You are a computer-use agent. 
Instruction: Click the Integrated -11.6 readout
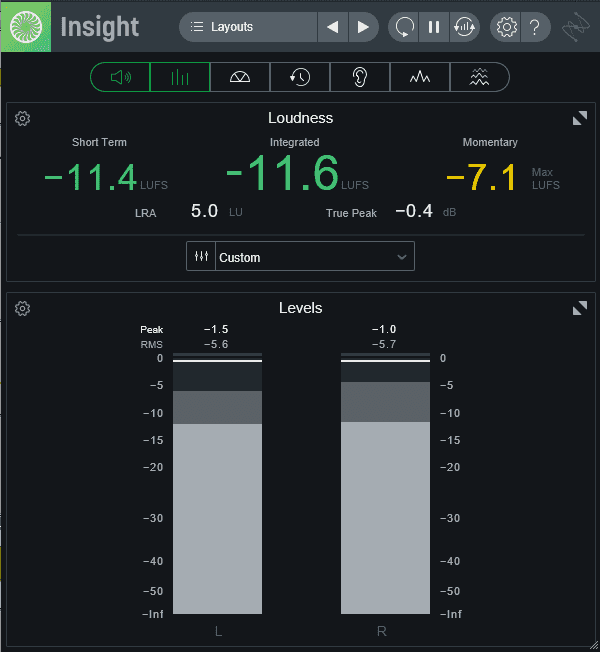click(282, 173)
